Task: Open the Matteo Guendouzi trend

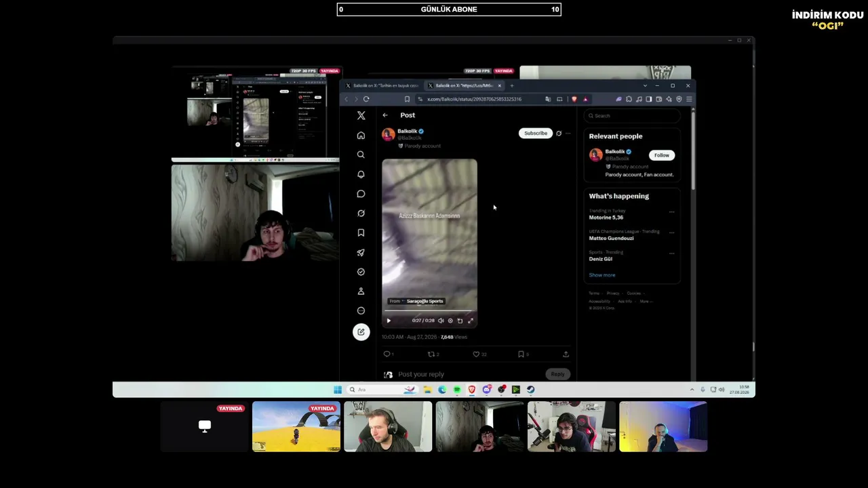Action: click(611, 239)
